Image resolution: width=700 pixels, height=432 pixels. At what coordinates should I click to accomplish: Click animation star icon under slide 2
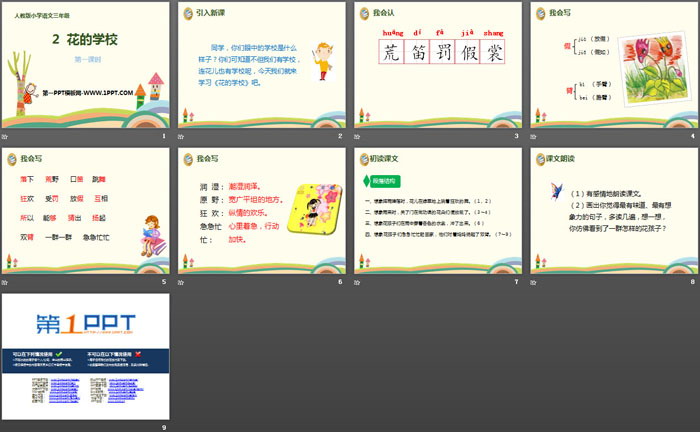click(x=181, y=136)
